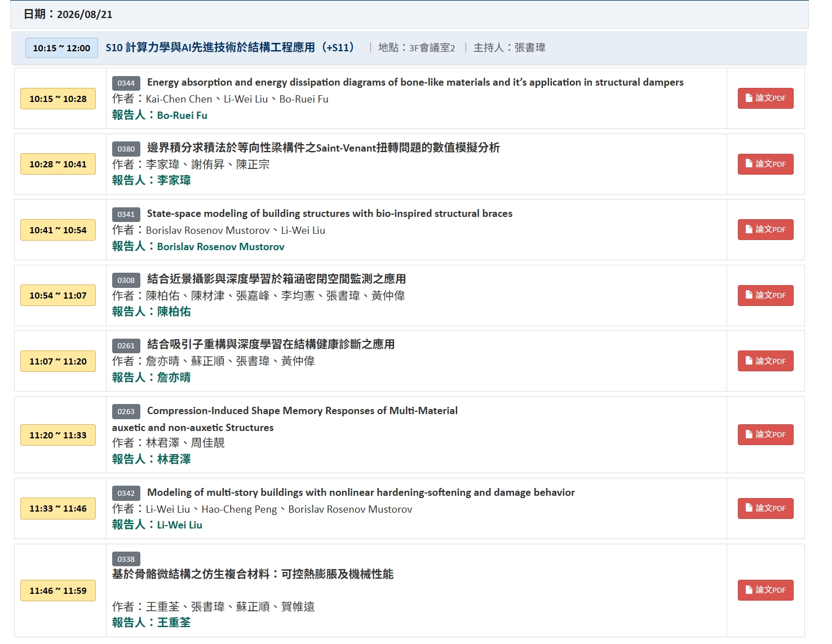Screen dimensions: 832x644
Task: Click presenter name Borislav Rosenov Mustorov
Action: point(220,247)
